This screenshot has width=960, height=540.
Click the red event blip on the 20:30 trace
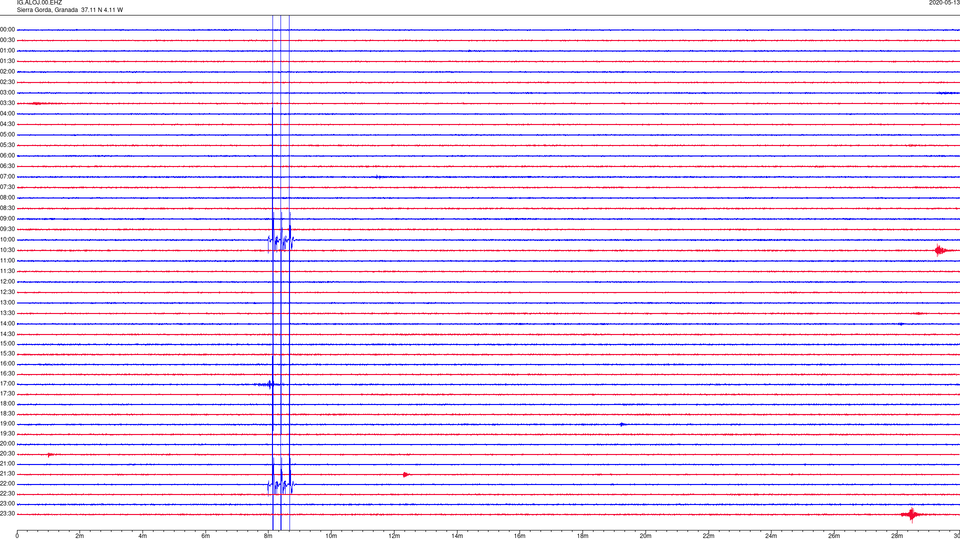(51, 454)
